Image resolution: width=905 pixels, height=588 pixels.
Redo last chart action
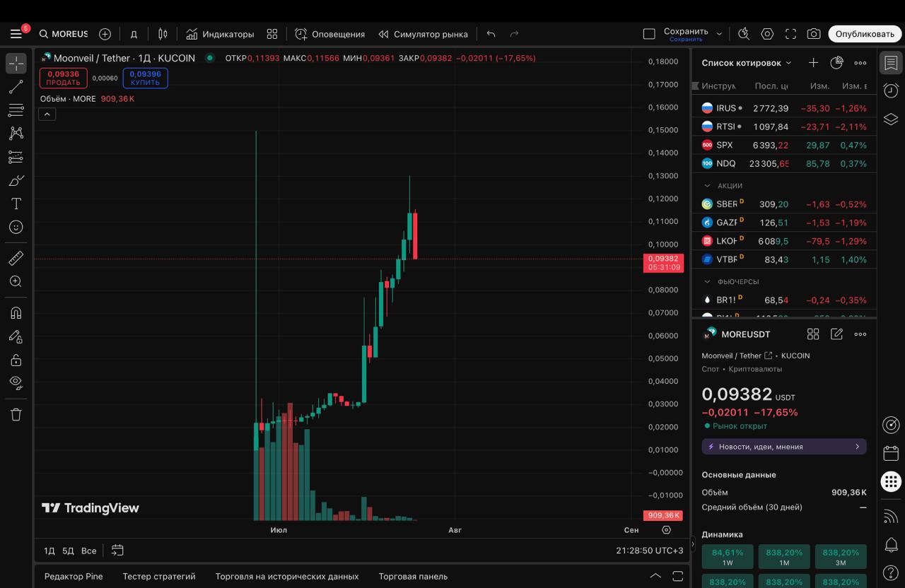[x=514, y=34]
